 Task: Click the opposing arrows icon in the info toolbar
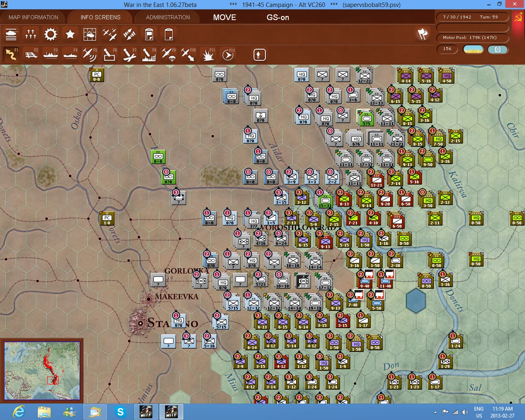click(129, 34)
